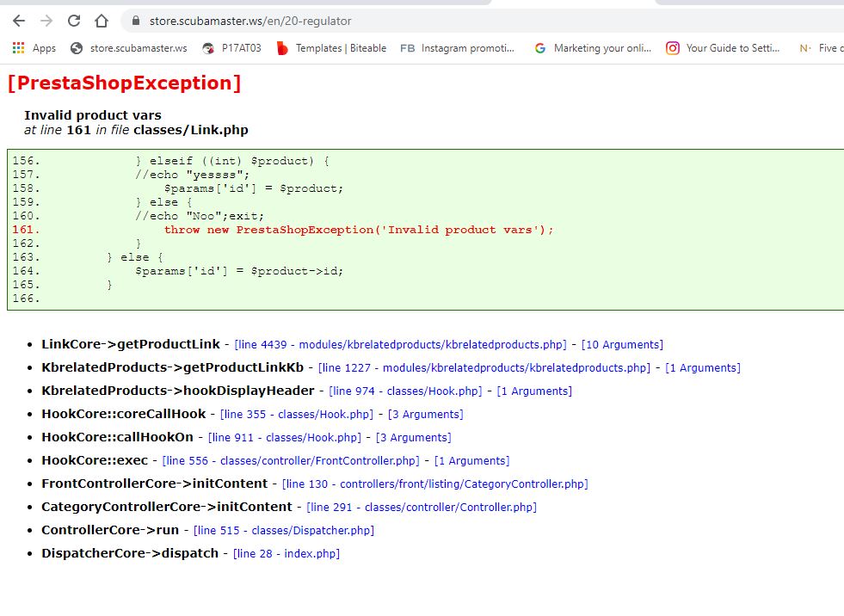Click FrontControllerCore->initContent text
The width and height of the screenshot is (844, 616).
pos(155,483)
